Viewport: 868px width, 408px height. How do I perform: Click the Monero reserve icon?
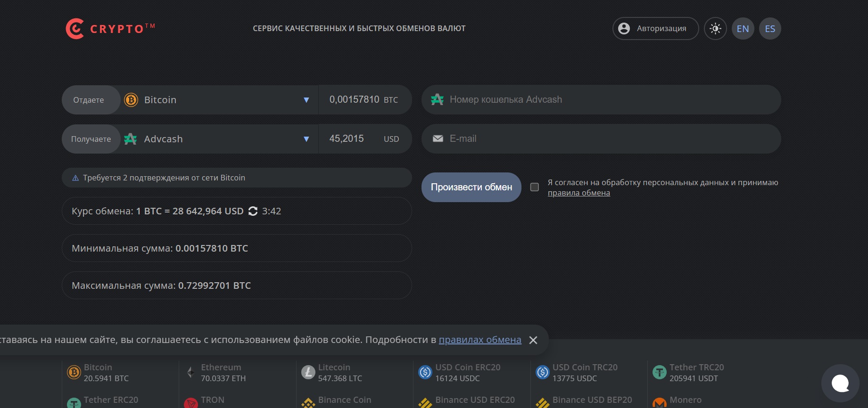click(x=660, y=403)
